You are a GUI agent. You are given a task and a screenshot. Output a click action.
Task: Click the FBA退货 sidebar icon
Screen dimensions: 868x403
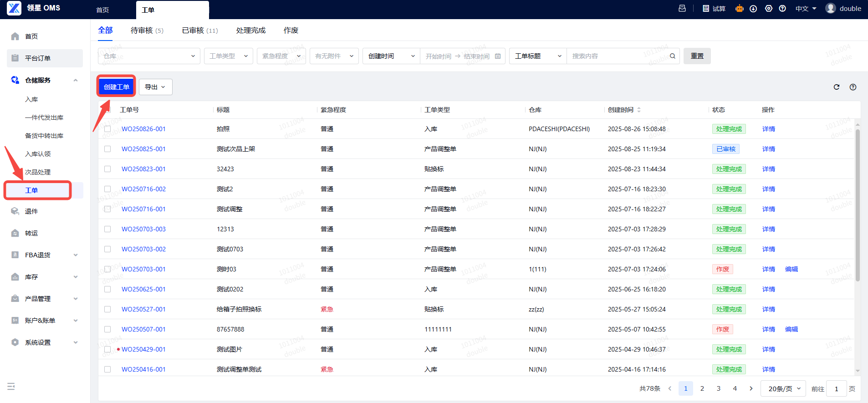[15, 255]
